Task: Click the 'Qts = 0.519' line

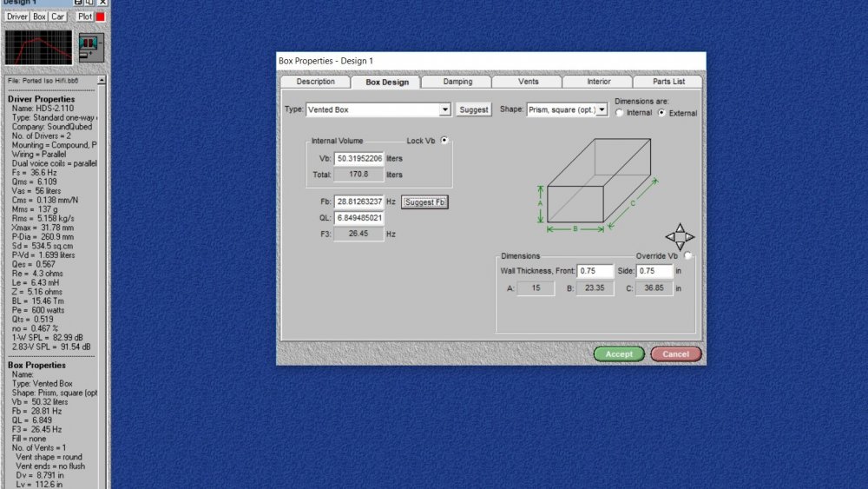Action: [x=33, y=320]
